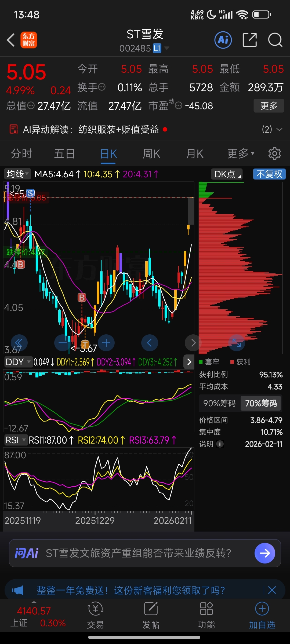The width and height of the screenshot is (290, 644).
Task: Open chart settings gear icon
Action: (274, 153)
